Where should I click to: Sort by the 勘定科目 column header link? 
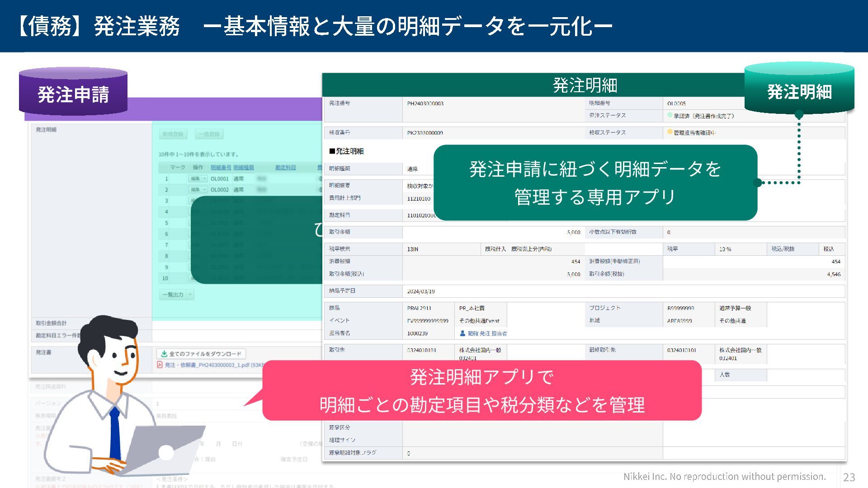(x=285, y=168)
